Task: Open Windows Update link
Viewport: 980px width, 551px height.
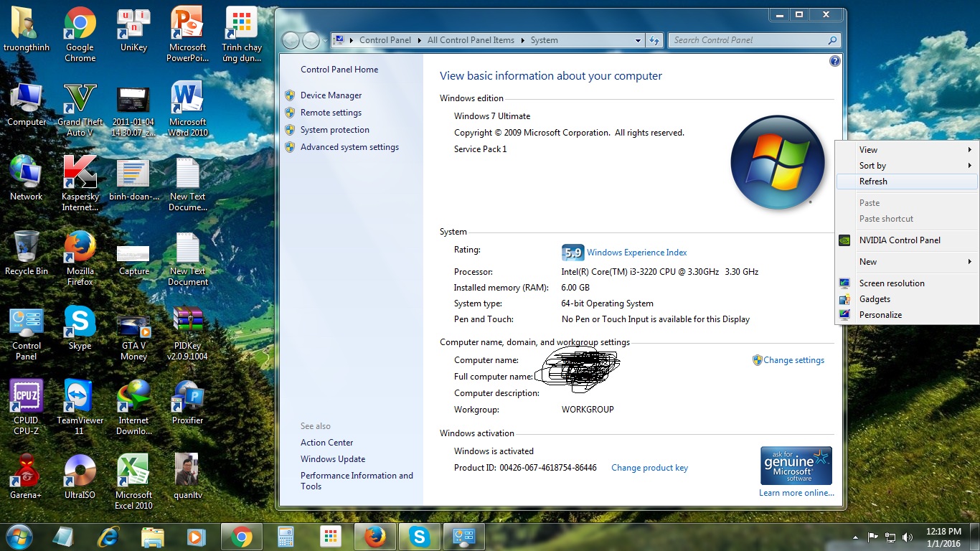Action: tap(333, 459)
